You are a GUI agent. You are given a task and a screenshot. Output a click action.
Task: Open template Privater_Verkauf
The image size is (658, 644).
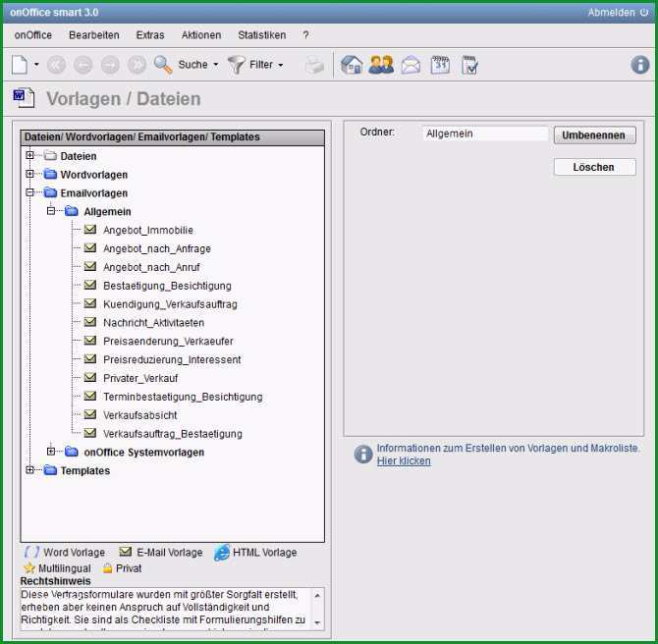tap(140, 378)
